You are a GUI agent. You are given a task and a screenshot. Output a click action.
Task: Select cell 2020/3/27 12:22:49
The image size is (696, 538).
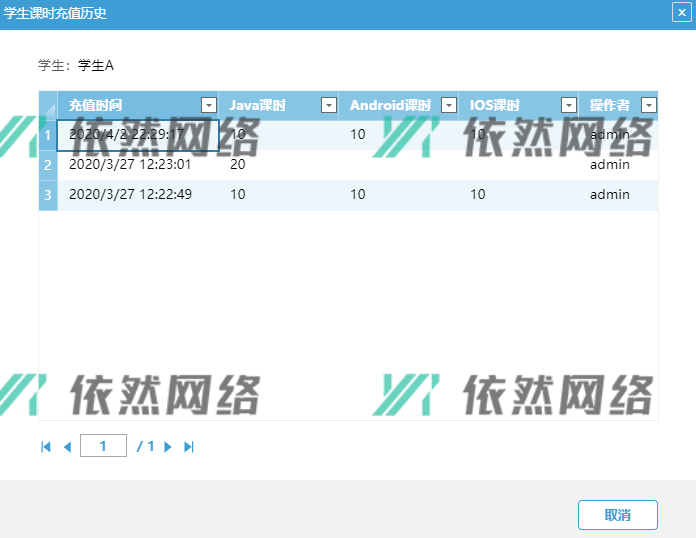[130, 195]
